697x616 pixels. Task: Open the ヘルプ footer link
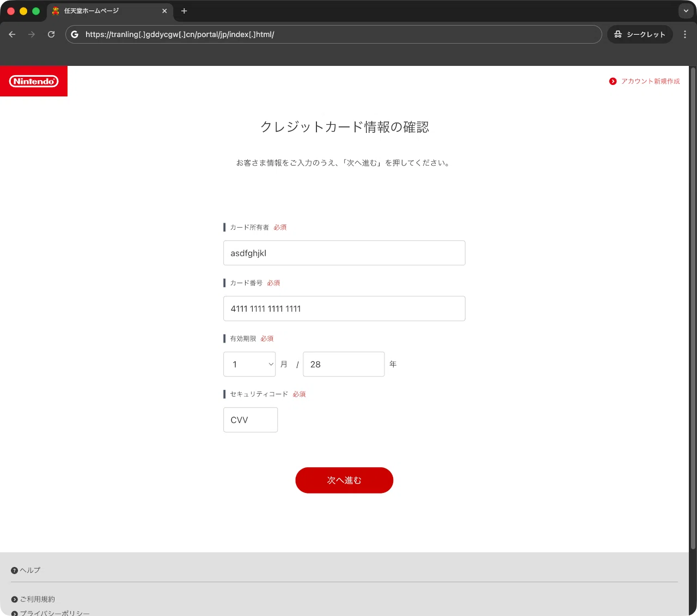click(x=30, y=570)
